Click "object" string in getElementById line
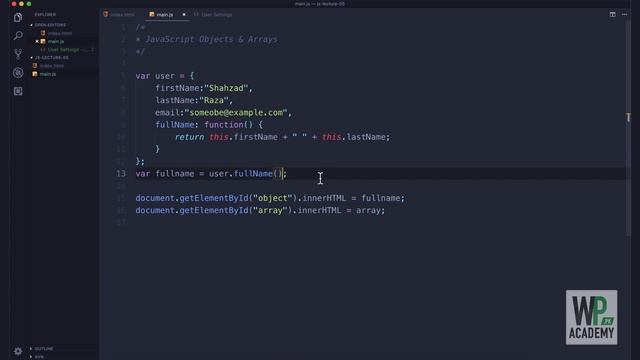The height and width of the screenshot is (360, 640). [273, 198]
